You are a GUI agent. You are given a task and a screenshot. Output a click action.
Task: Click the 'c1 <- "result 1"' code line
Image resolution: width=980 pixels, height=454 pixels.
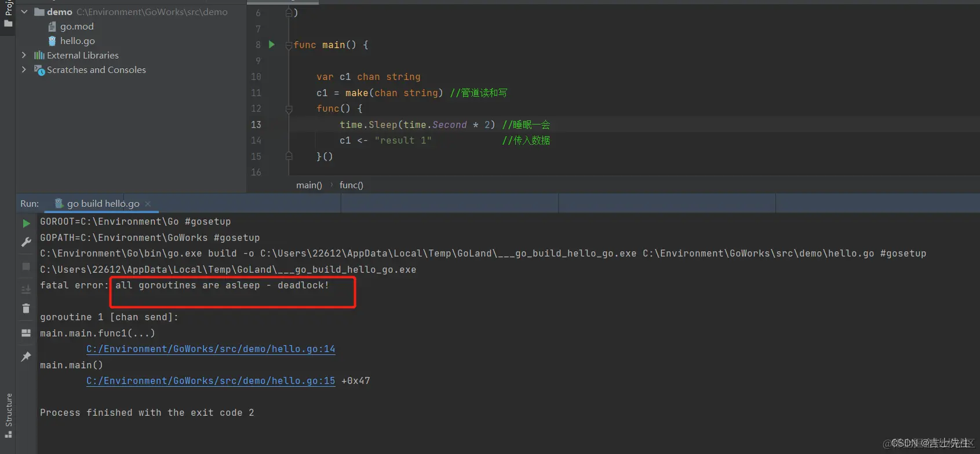(x=385, y=141)
